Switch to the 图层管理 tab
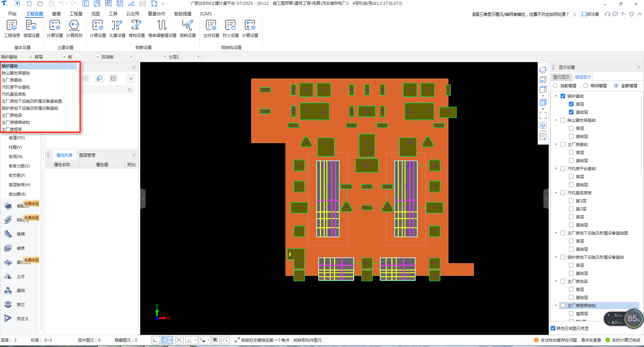 point(87,155)
